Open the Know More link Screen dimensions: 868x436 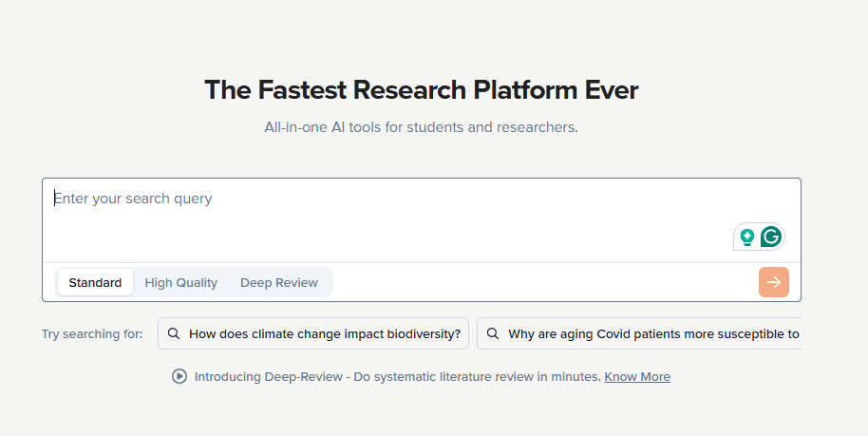click(637, 377)
